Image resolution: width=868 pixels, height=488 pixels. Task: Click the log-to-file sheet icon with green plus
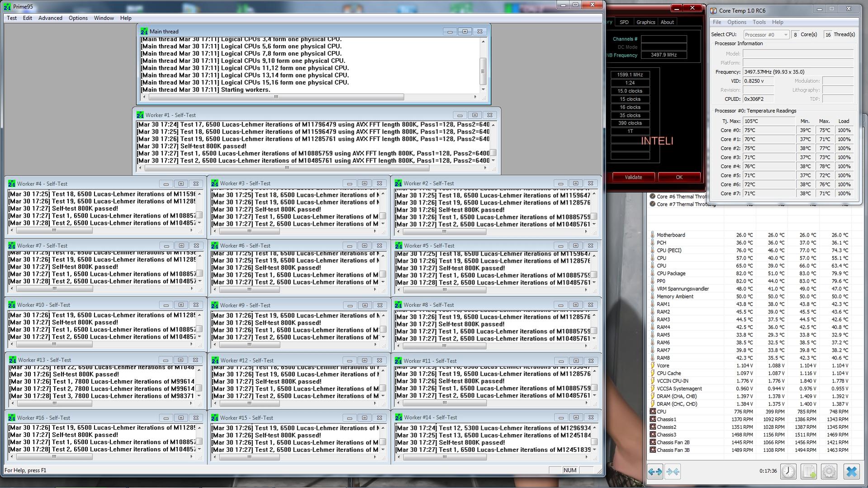[x=809, y=471]
